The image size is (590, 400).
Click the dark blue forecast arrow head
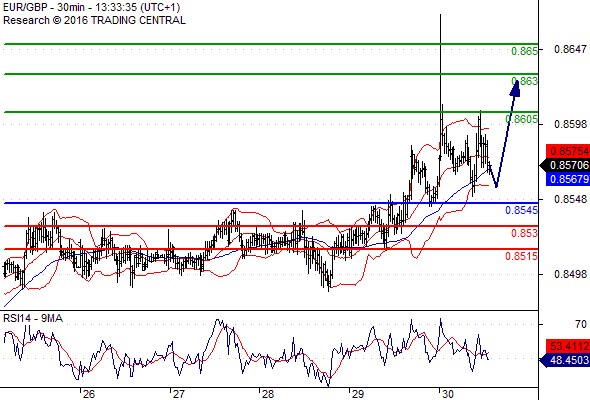click(515, 88)
